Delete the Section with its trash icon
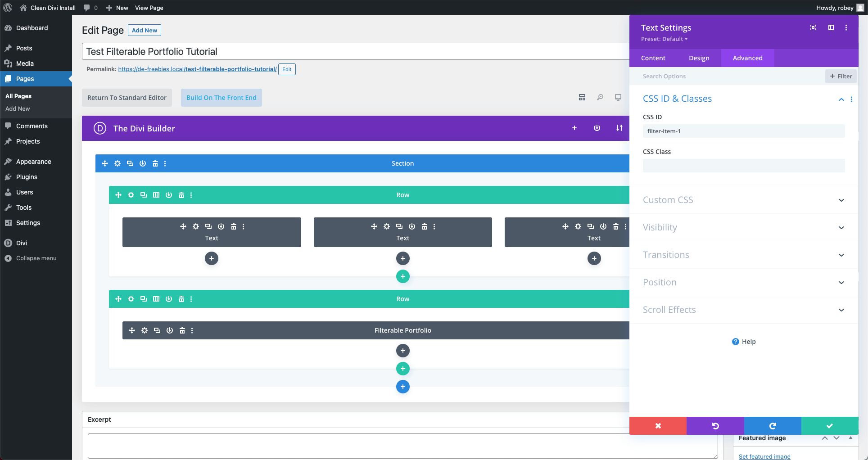Viewport: 868px width, 460px height. [x=155, y=163]
